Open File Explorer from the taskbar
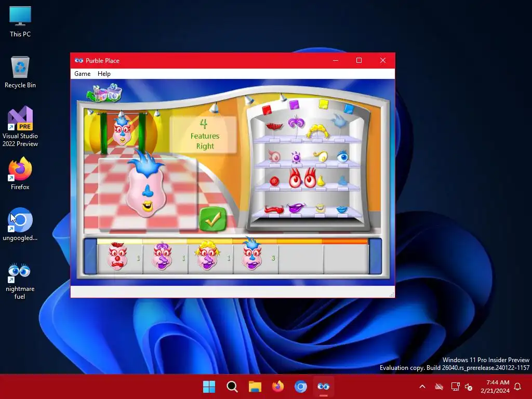Screen dimensions: 532x399 point(255,387)
